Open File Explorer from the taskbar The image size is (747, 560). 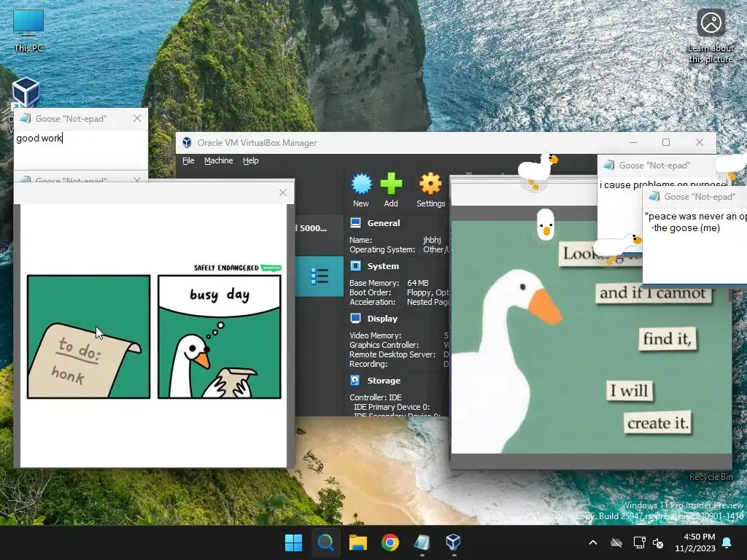click(x=357, y=542)
